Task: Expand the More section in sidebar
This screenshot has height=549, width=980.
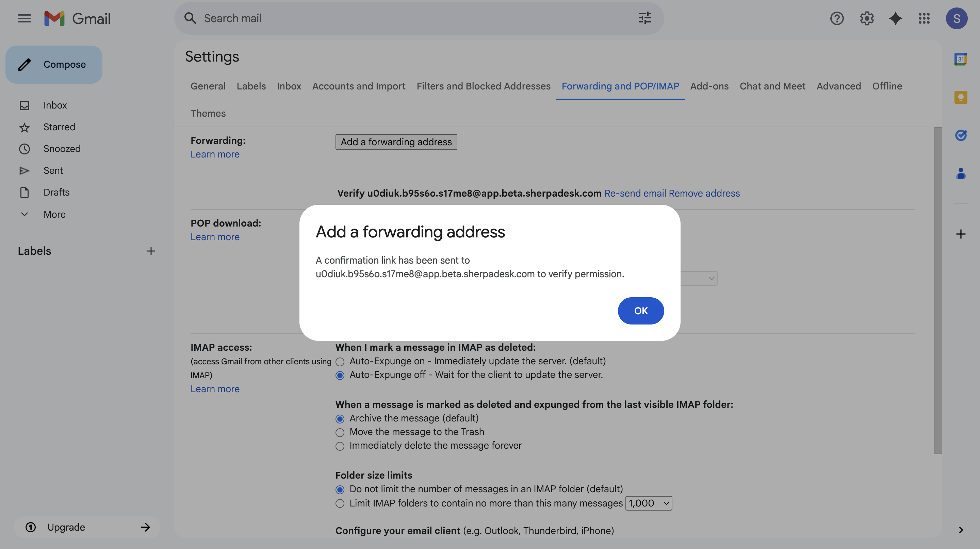Action: pos(54,214)
